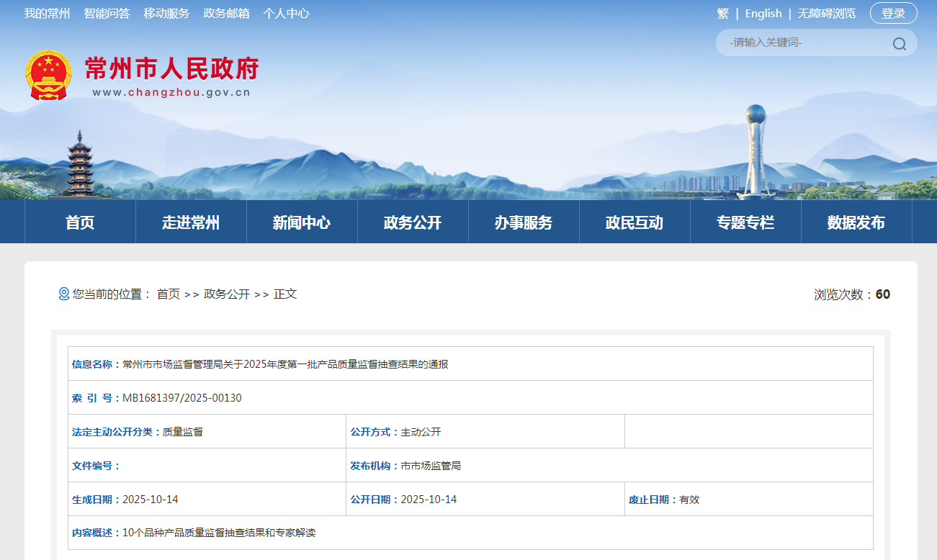The image size is (937, 560).
Task: Click 正文 in the breadcrumb
Action: tap(285, 294)
